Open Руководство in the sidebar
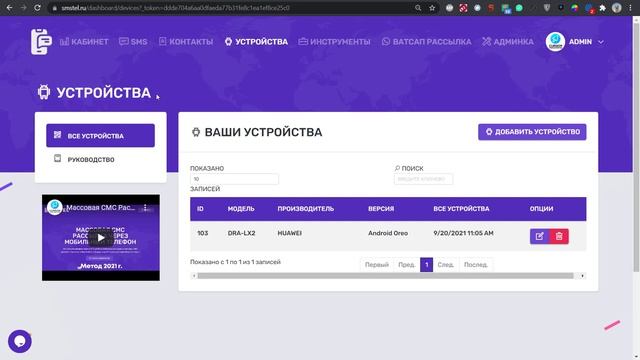 100,159
